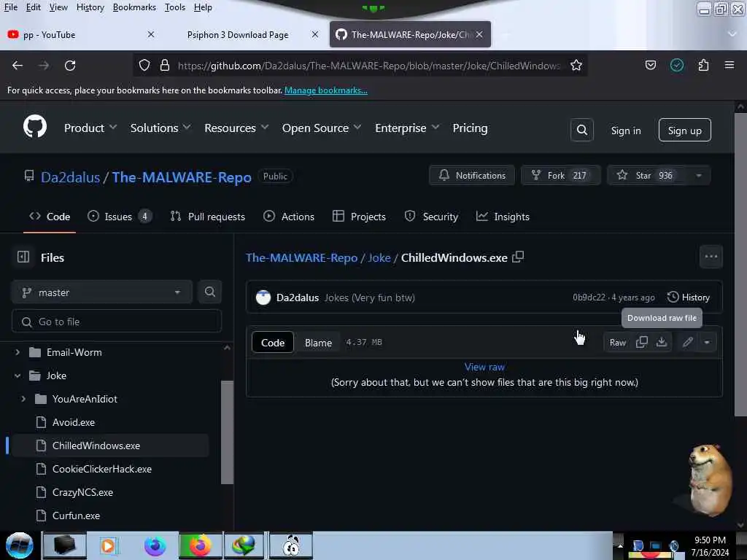Reload the current page
The image size is (747, 560).
pos(70,65)
